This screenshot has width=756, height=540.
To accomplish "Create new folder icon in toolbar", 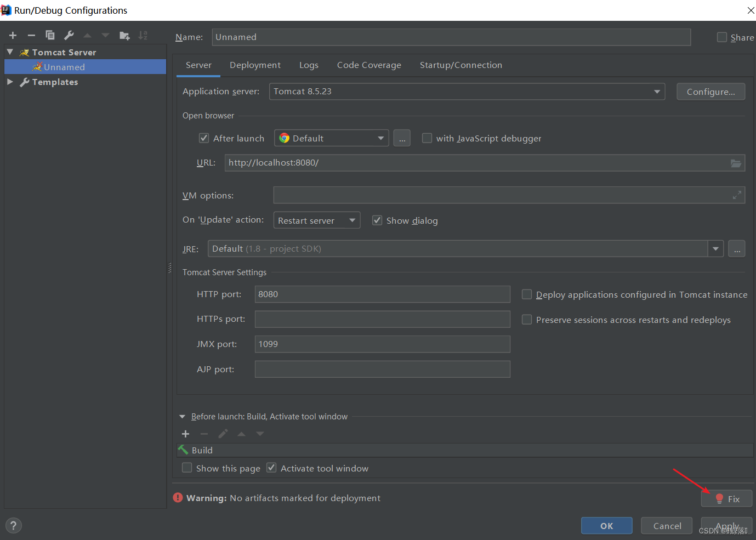I will click(124, 36).
